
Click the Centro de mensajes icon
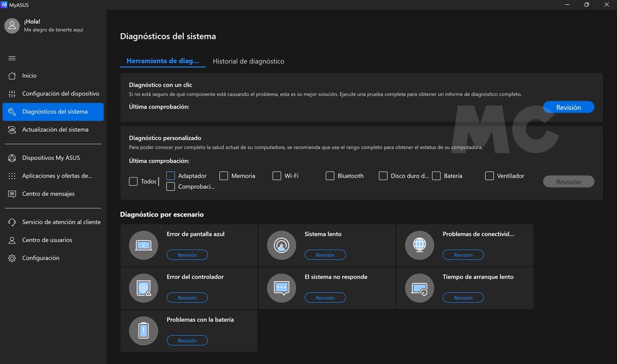(12, 194)
